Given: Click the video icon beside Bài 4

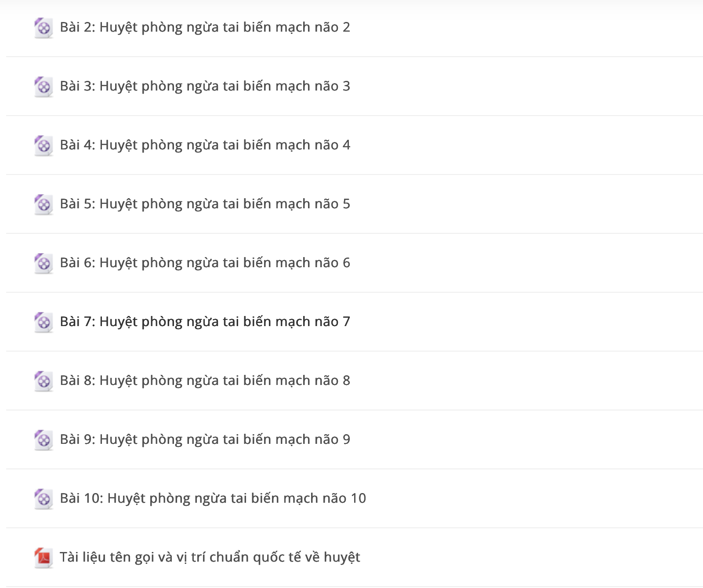Looking at the screenshot, I should click(x=43, y=146).
